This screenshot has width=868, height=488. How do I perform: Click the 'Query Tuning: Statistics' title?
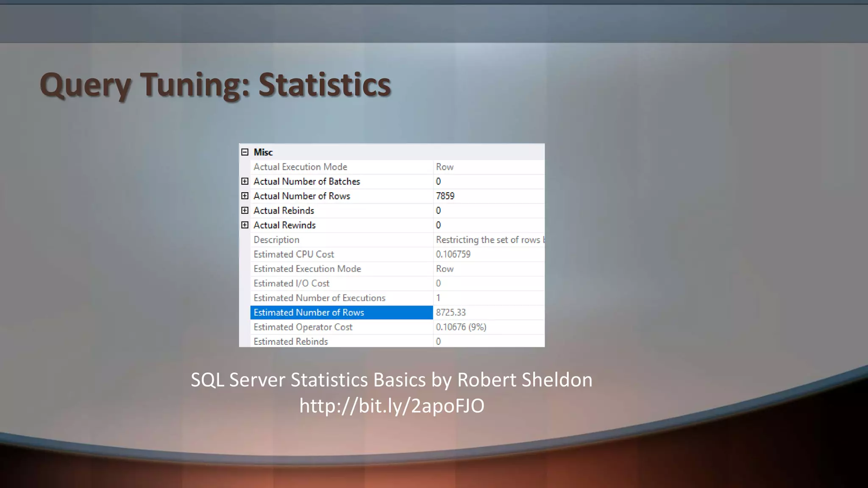tap(215, 85)
